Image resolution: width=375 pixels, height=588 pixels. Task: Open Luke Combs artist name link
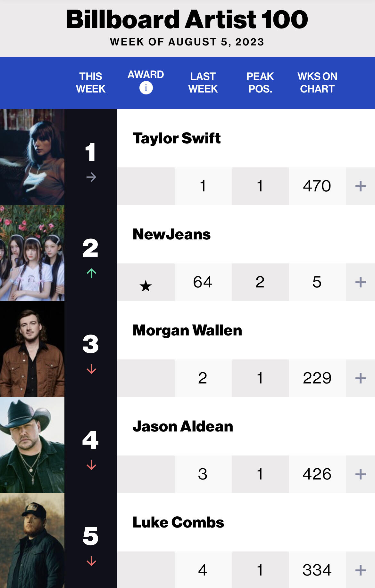click(x=178, y=522)
